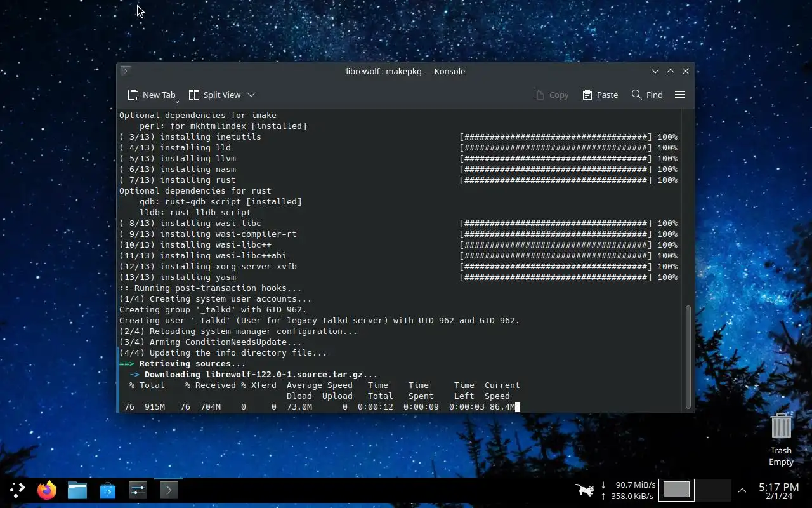Image resolution: width=812 pixels, height=508 pixels.
Task: Click 'Running post-transaction hooks...' text
Action: coord(218,288)
